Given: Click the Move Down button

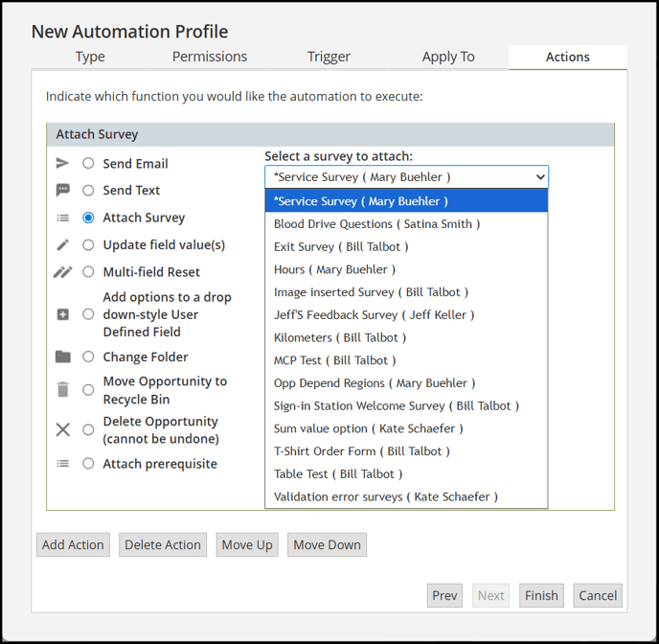Looking at the screenshot, I should (x=327, y=544).
